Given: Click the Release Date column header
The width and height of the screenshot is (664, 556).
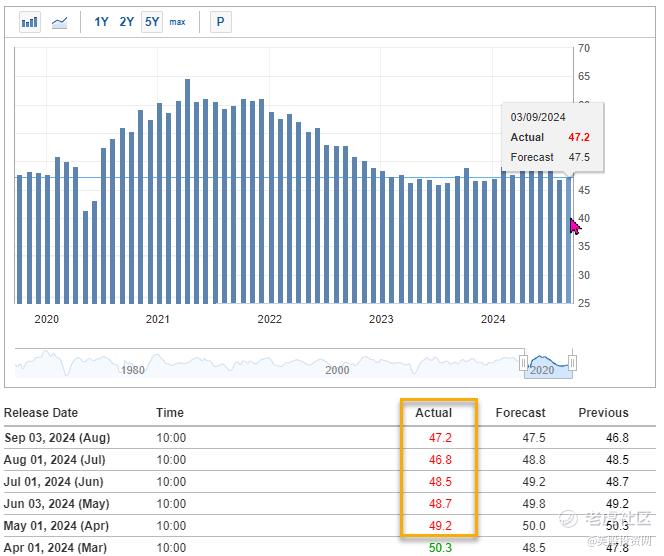Looking at the screenshot, I should pyautogui.click(x=41, y=413).
